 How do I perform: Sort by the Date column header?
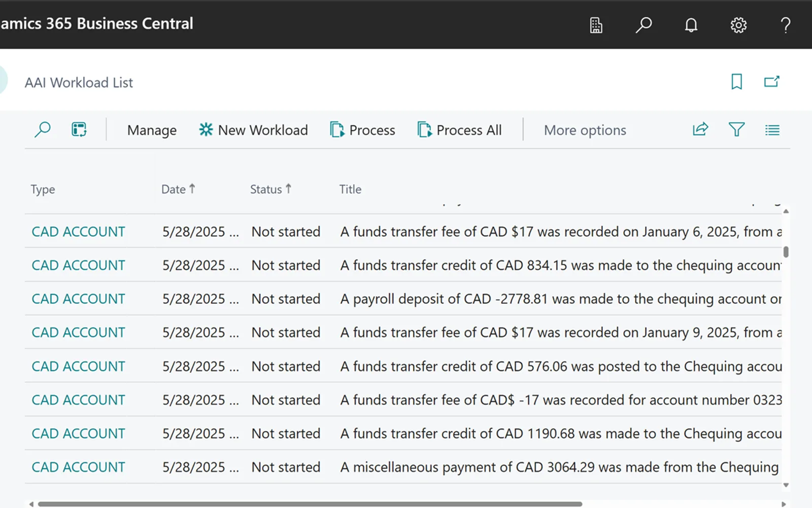tap(178, 189)
